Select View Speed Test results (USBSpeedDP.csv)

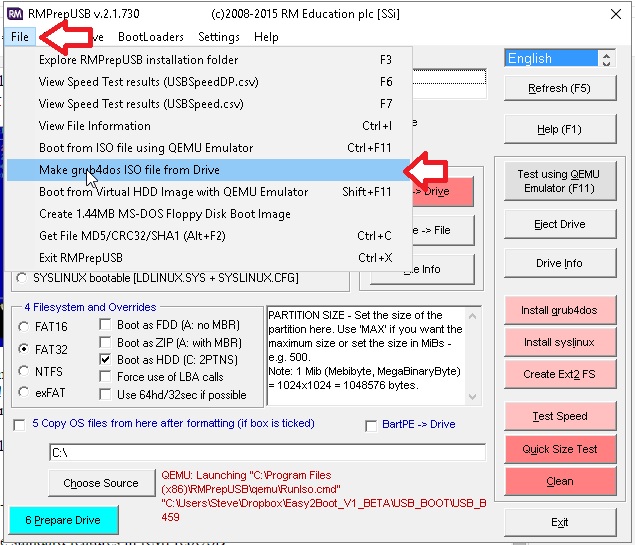click(209, 82)
